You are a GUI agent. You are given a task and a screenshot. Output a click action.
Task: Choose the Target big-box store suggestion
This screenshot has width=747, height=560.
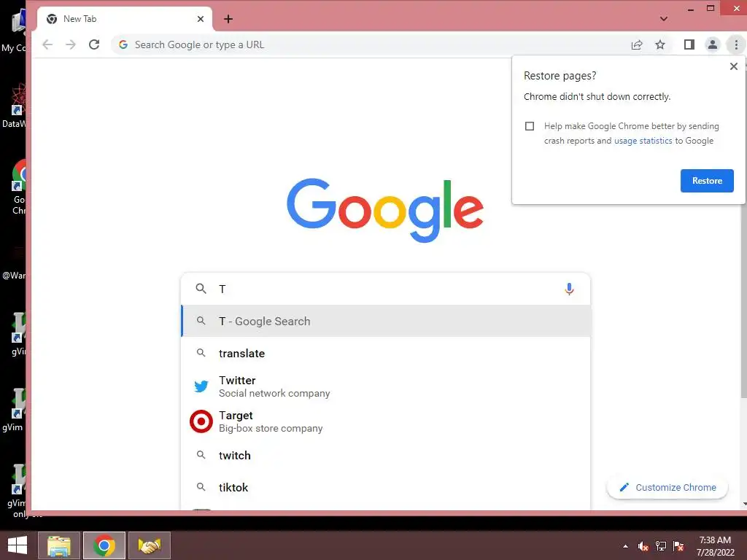pyautogui.click(x=386, y=422)
